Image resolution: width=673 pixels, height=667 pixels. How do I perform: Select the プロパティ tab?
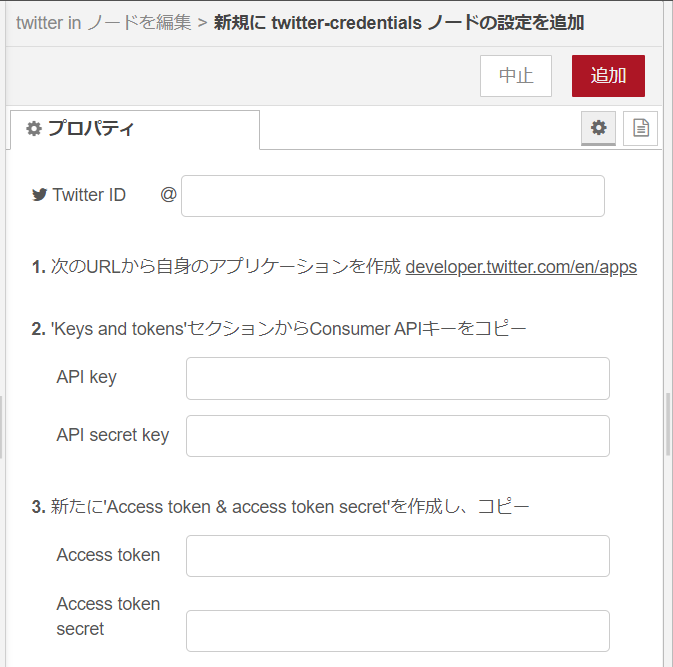tap(135, 129)
